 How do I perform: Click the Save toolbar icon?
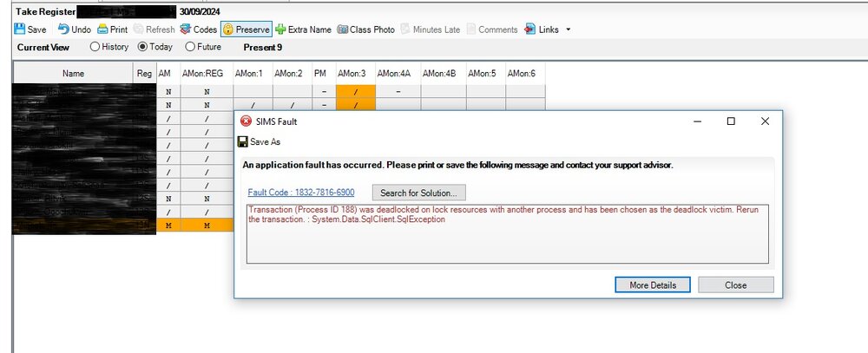coord(20,29)
